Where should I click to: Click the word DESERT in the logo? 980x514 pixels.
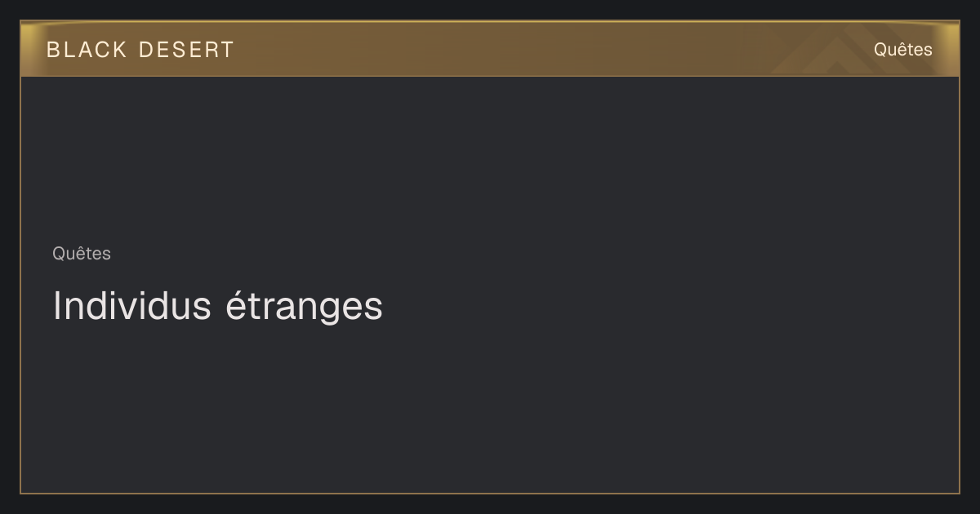pyautogui.click(x=186, y=50)
